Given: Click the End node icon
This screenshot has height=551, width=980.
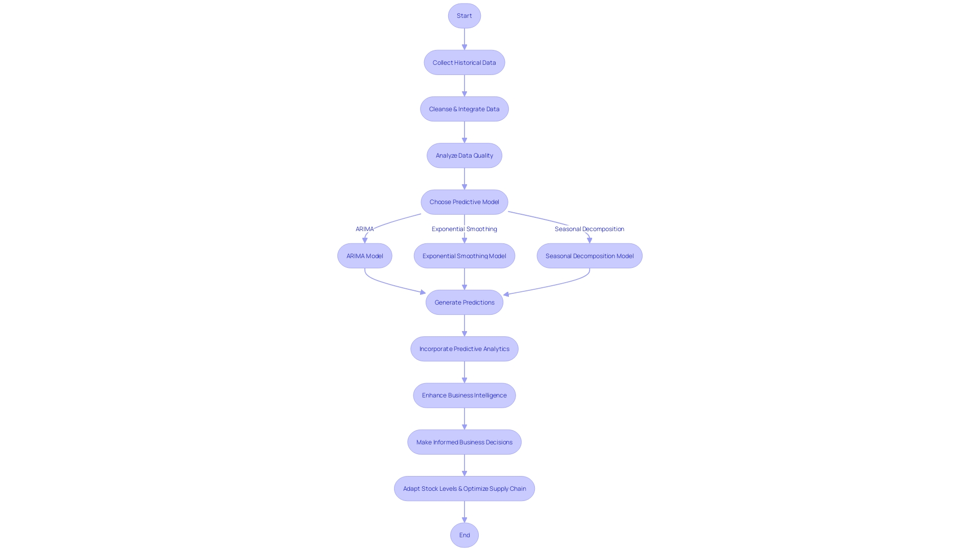Looking at the screenshot, I should coord(464,535).
